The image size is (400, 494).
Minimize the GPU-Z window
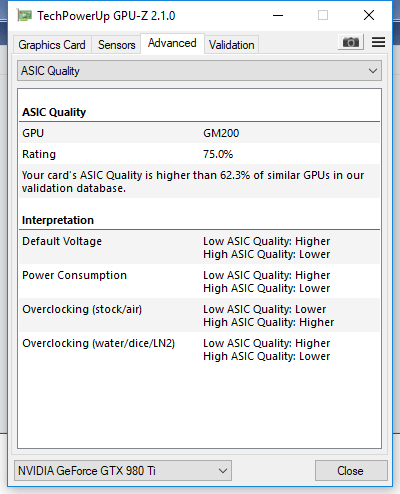pos(278,15)
